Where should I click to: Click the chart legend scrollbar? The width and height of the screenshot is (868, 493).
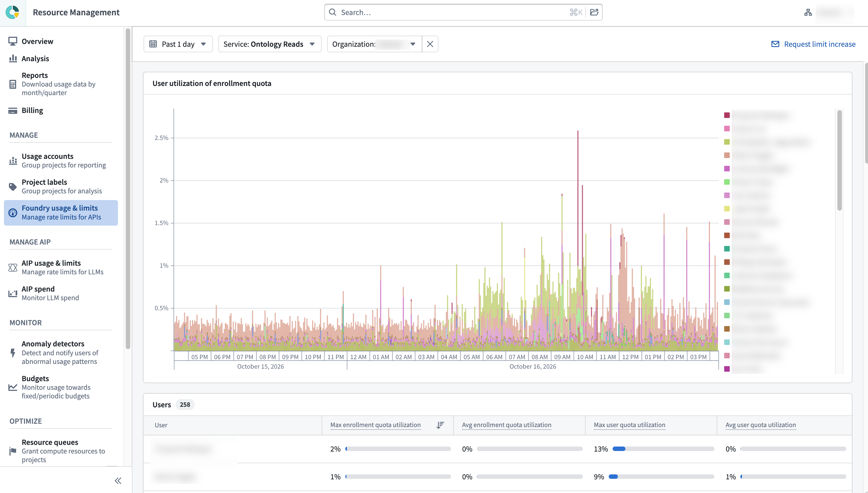(839, 161)
